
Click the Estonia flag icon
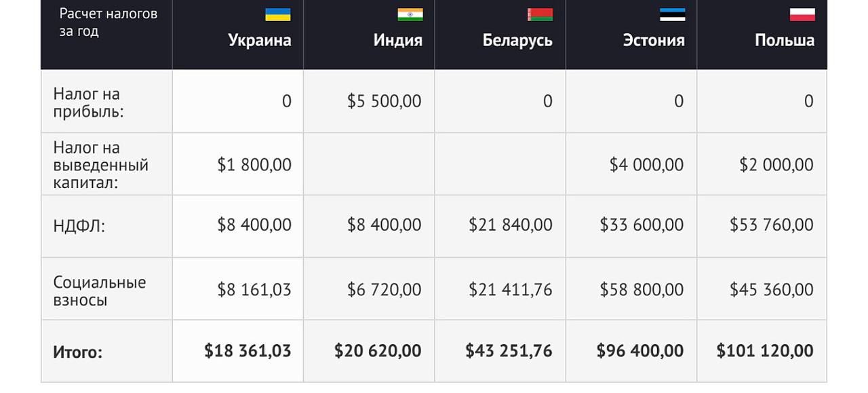click(x=672, y=14)
